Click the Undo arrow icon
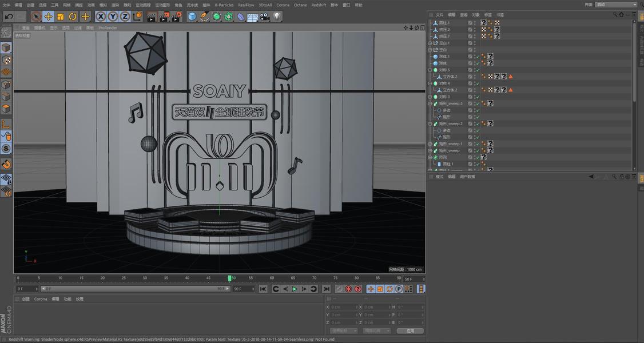Screen dimensions: 644x343 tap(9, 17)
